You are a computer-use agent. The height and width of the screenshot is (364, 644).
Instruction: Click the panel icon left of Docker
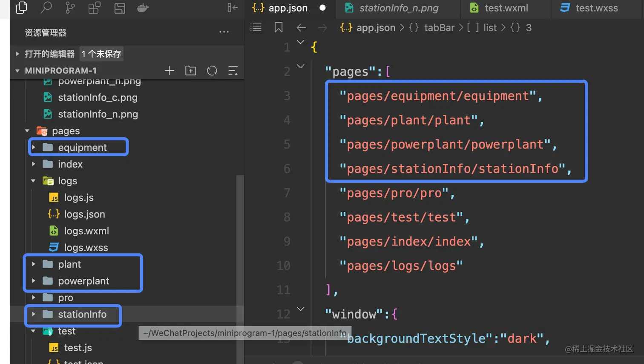(x=120, y=8)
